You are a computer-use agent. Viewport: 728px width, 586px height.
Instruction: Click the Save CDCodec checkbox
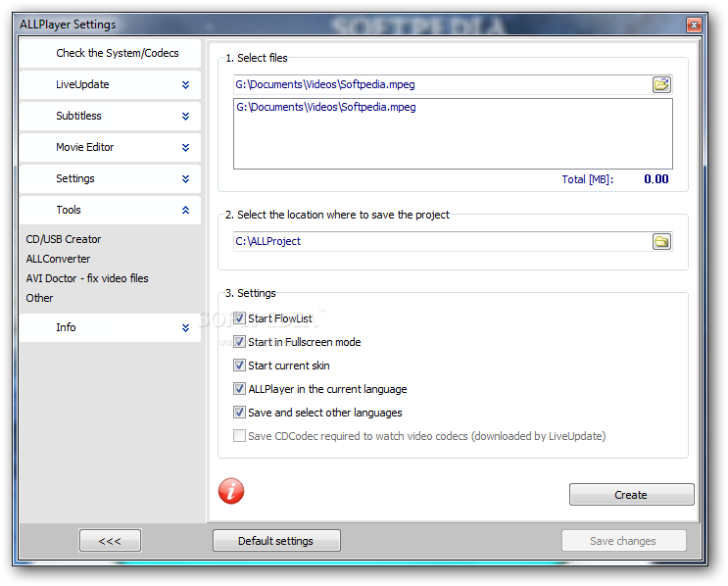[x=239, y=436]
